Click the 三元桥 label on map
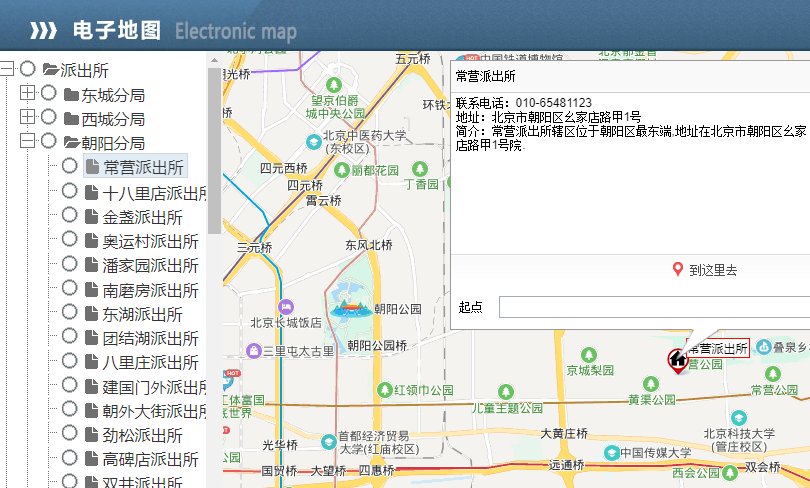810x488 pixels. pos(254,247)
